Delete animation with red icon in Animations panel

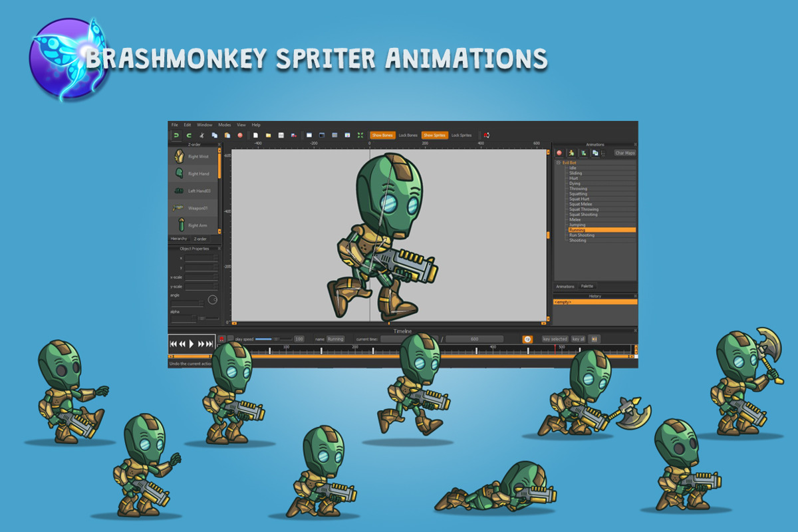pyautogui.click(x=559, y=153)
